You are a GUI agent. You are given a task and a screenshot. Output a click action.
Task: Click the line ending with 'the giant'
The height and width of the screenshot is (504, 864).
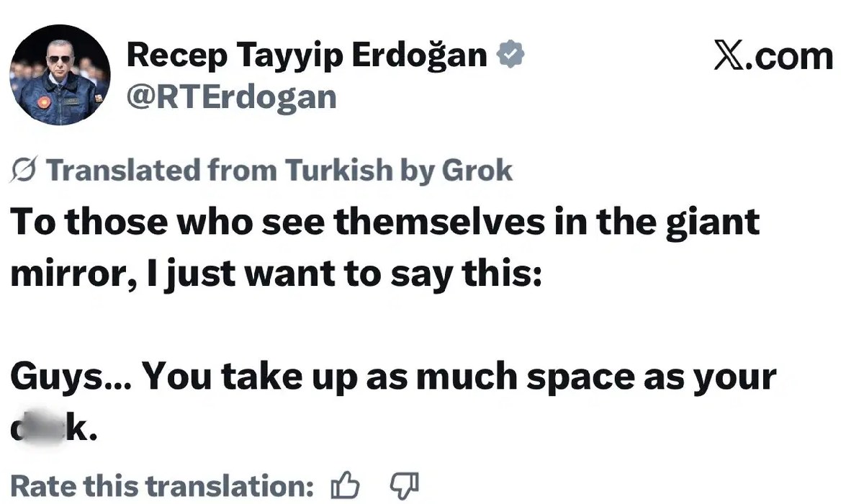coord(385,224)
